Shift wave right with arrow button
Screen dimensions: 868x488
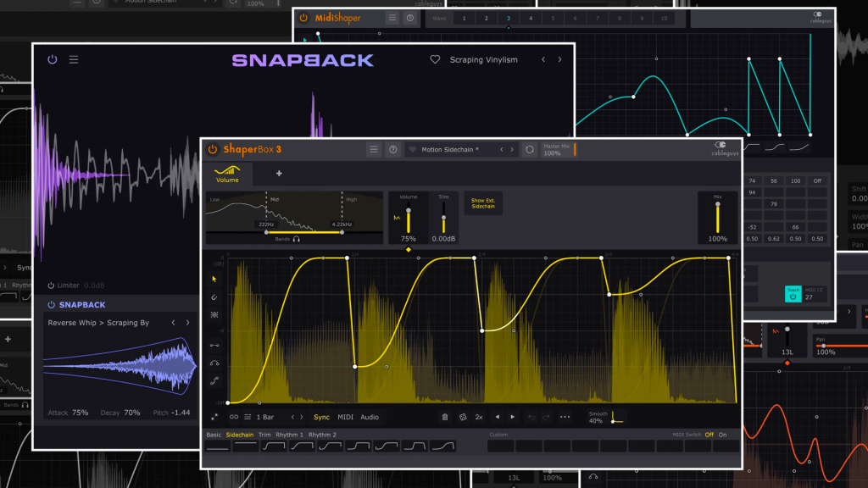[513, 417]
